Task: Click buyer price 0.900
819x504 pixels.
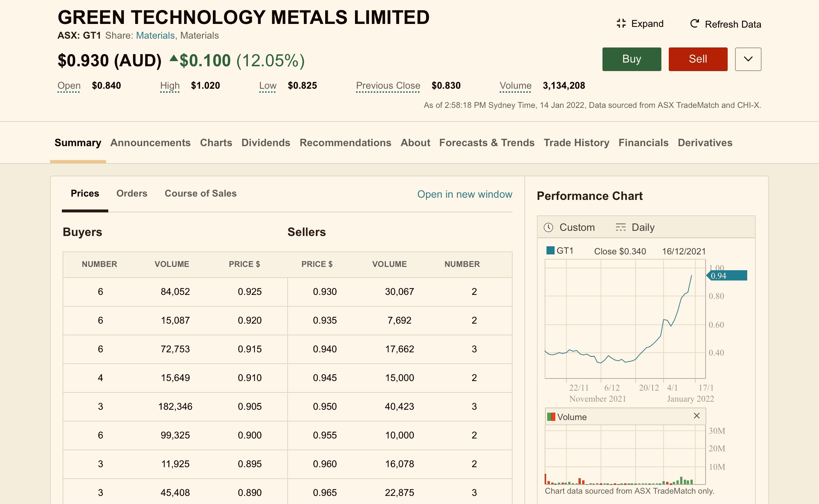Action: (250, 436)
